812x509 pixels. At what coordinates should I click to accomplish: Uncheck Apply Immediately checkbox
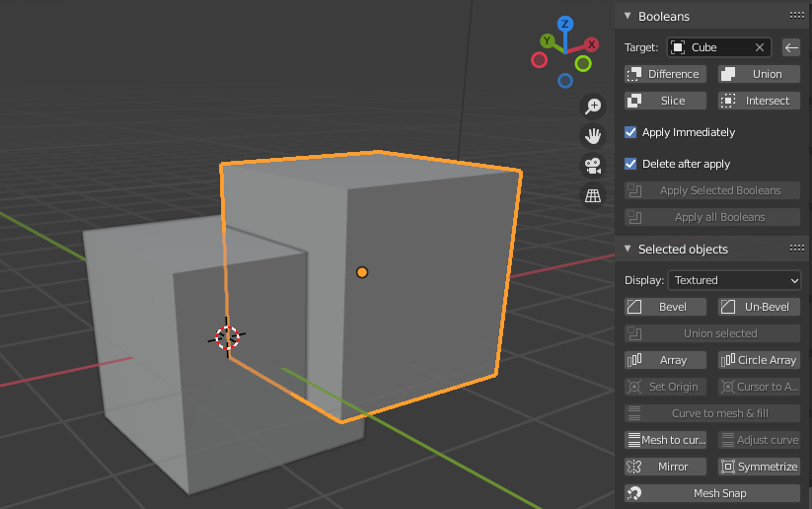click(630, 132)
